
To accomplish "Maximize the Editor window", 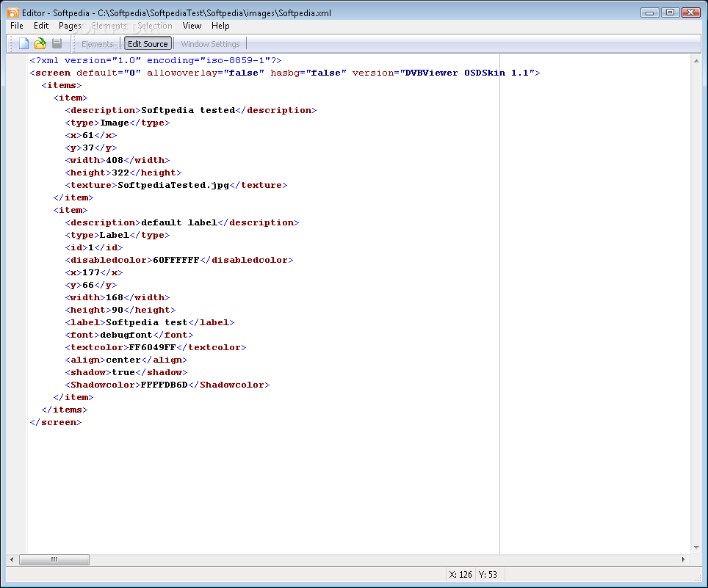I will (670, 12).
